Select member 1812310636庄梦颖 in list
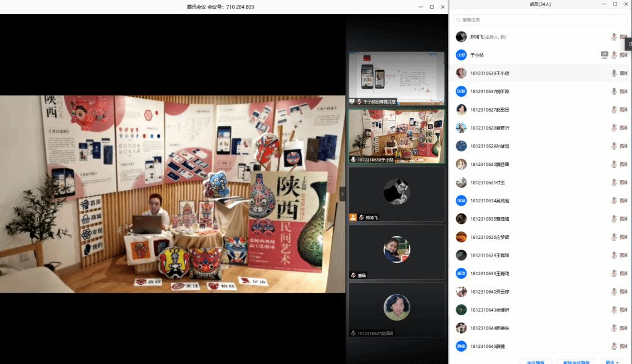Image resolution: width=632 pixels, height=364 pixels. (x=531, y=237)
